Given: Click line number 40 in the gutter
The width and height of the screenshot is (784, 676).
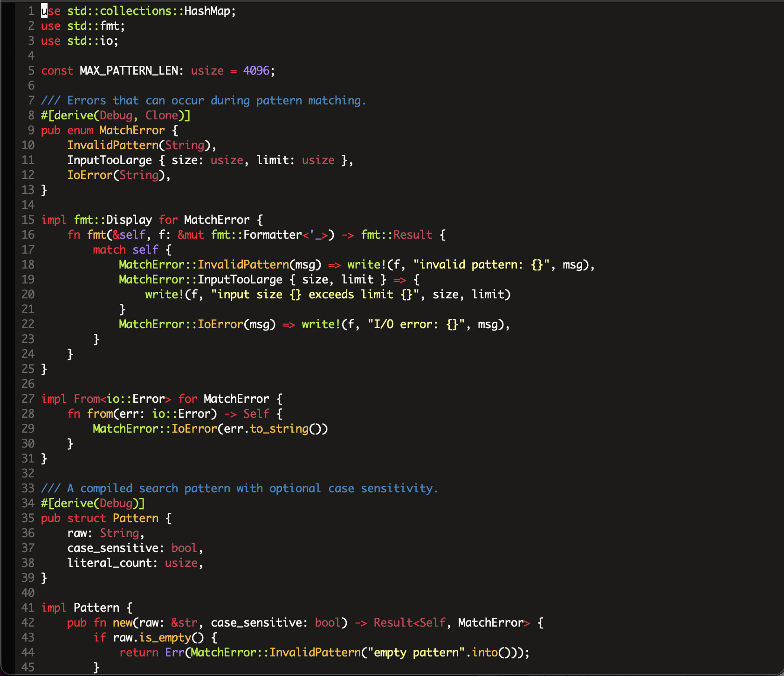Looking at the screenshot, I should [x=28, y=593].
